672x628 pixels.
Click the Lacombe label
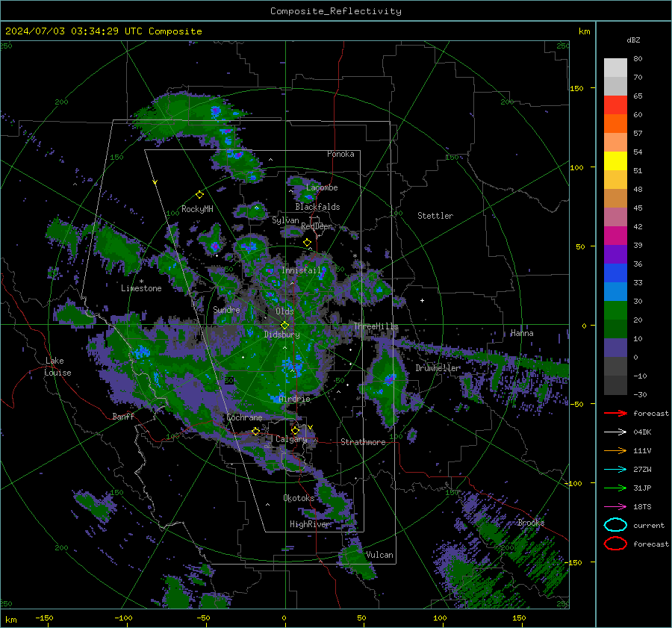(322, 187)
